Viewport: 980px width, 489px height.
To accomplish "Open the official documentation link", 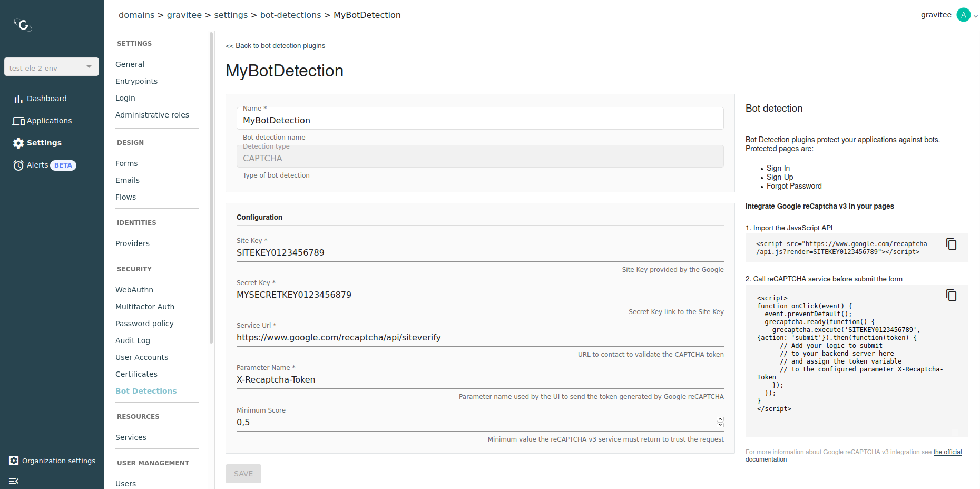I will coord(947,452).
